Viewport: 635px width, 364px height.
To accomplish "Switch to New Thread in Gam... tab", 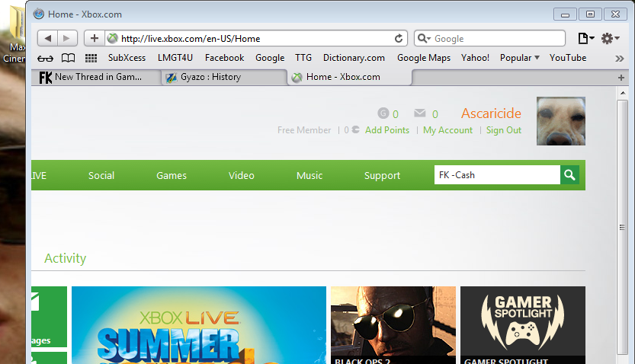I will [x=96, y=77].
